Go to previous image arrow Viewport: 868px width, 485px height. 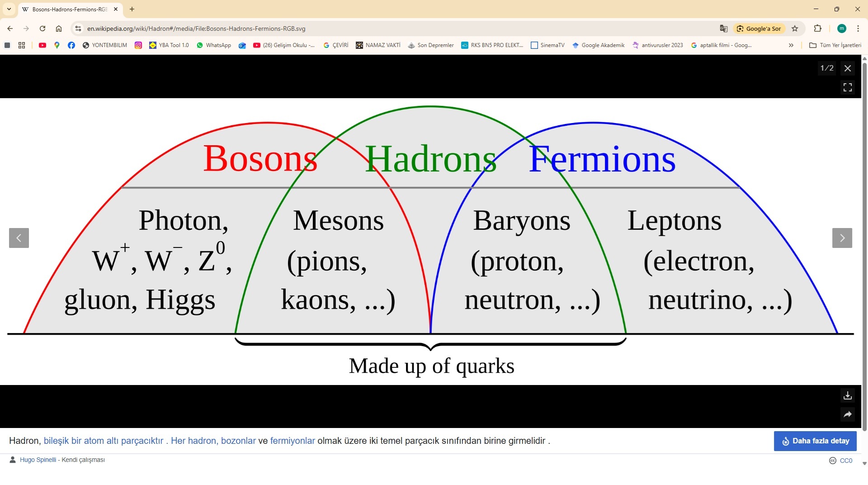point(19,238)
